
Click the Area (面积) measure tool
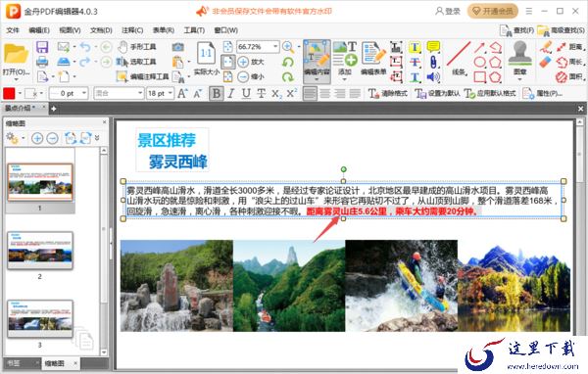pos(569,76)
